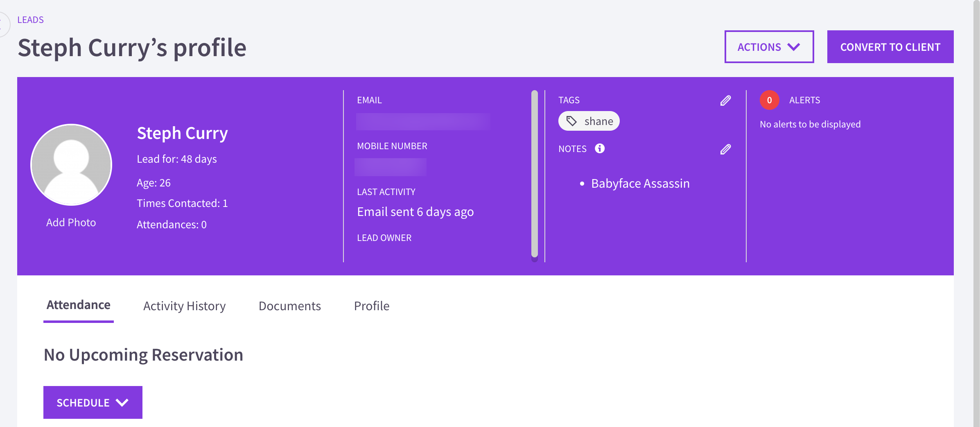Expand the SCHEDULE dropdown button

coord(93,402)
